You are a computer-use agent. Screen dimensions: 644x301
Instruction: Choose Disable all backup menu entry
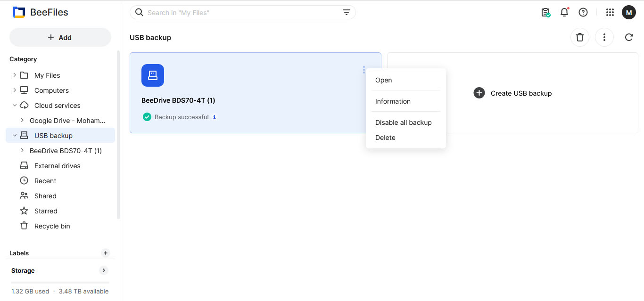(x=404, y=122)
